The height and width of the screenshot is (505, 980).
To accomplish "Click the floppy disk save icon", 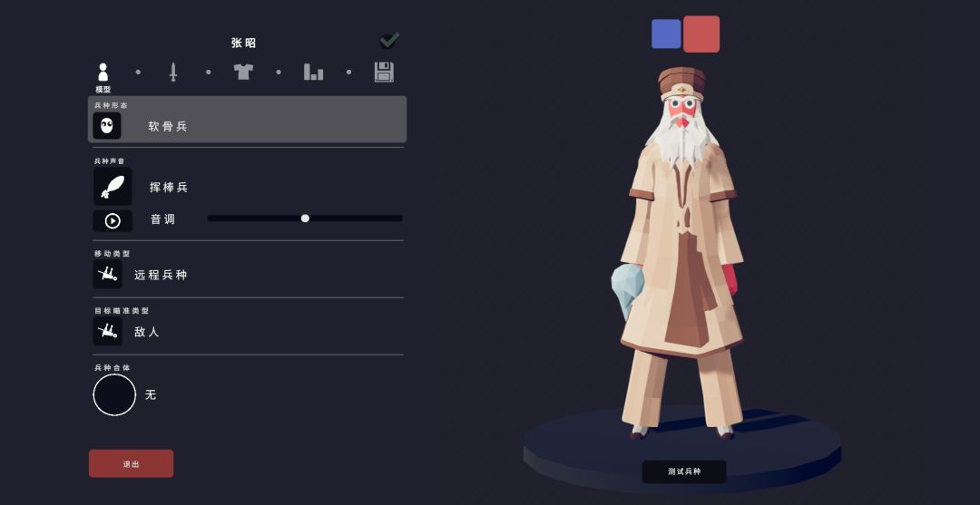I will point(384,72).
